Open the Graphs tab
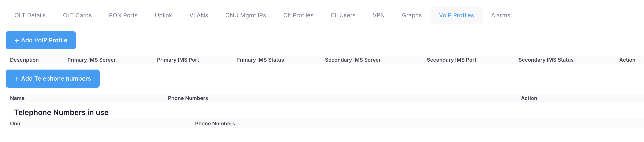 (x=411, y=15)
